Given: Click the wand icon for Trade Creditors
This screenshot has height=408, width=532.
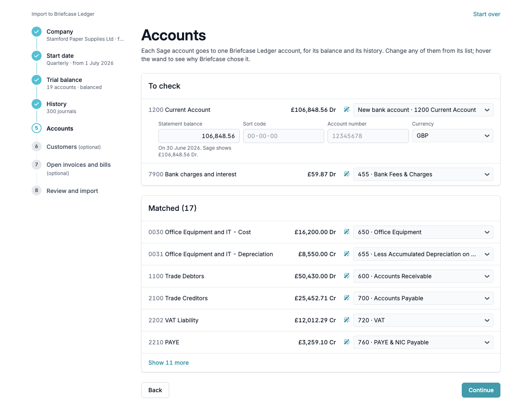Looking at the screenshot, I should click(347, 298).
